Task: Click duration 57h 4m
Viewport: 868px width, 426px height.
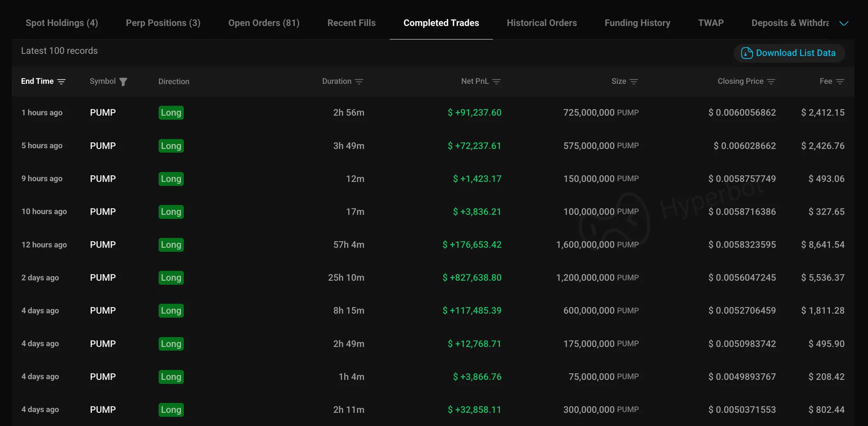Action: click(x=349, y=245)
